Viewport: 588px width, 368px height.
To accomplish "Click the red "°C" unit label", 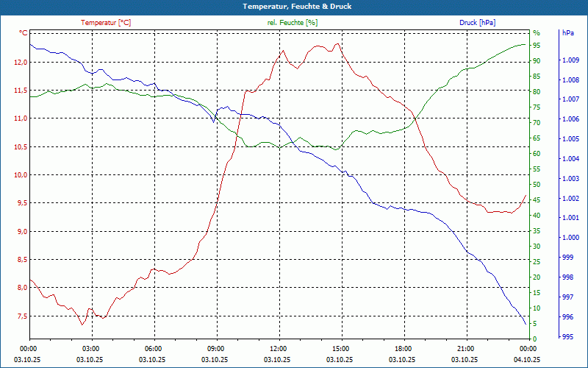I will (24, 33).
